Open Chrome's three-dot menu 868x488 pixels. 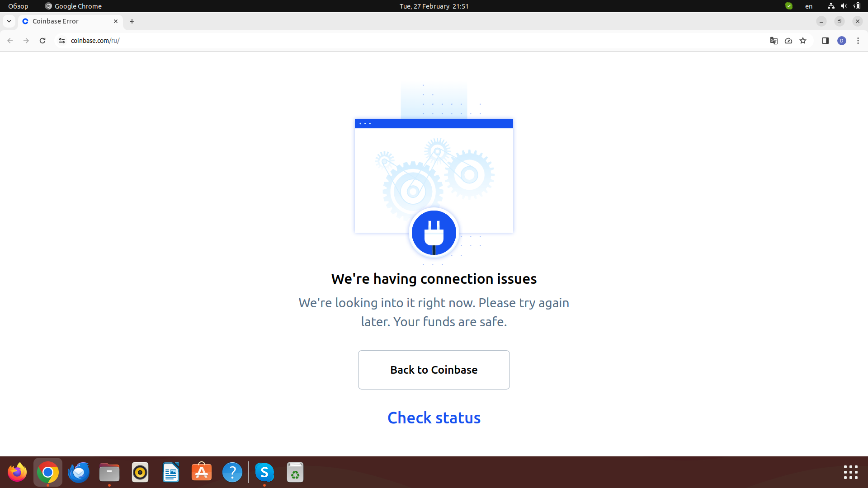pos(858,41)
